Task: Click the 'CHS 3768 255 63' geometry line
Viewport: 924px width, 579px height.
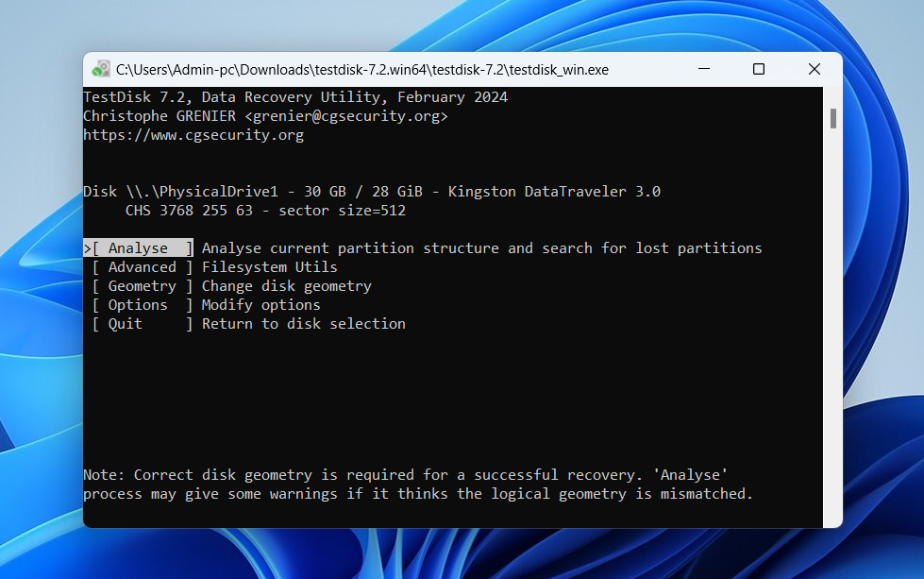Action: (x=265, y=211)
